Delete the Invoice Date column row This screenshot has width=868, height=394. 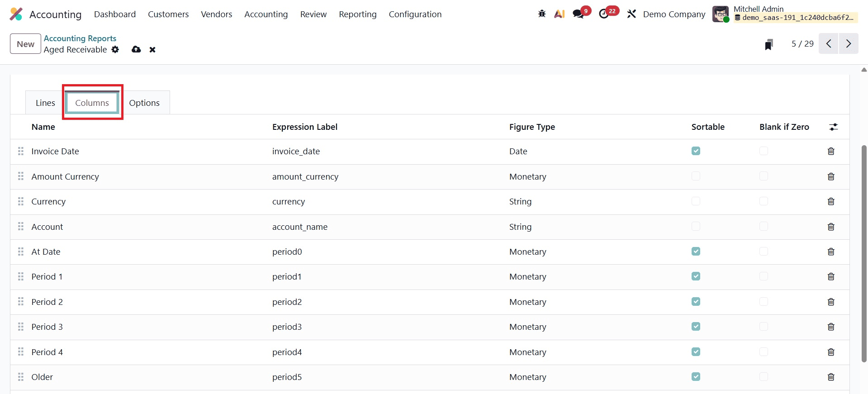point(831,152)
